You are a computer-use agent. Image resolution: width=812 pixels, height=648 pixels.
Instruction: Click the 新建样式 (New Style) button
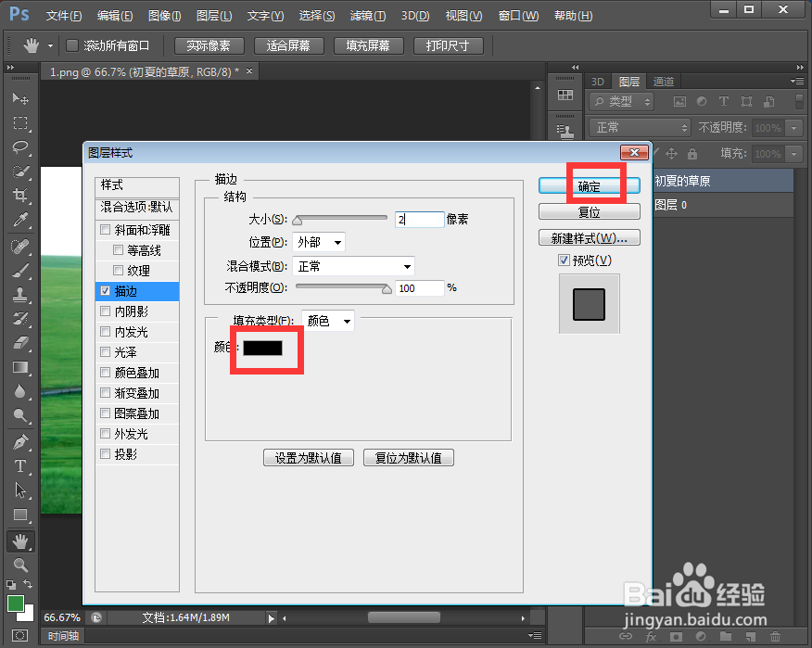(588, 237)
